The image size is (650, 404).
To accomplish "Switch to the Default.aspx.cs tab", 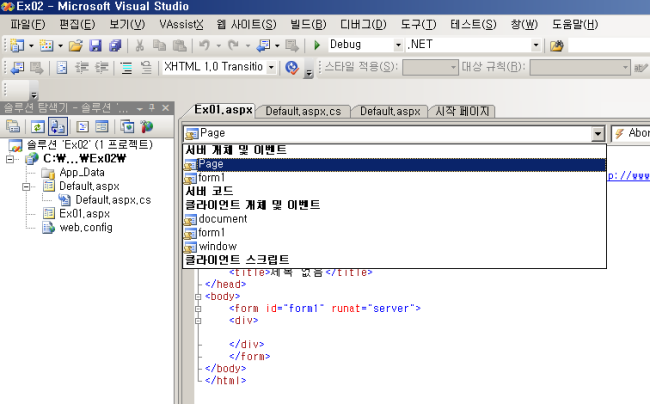I will tap(305, 112).
